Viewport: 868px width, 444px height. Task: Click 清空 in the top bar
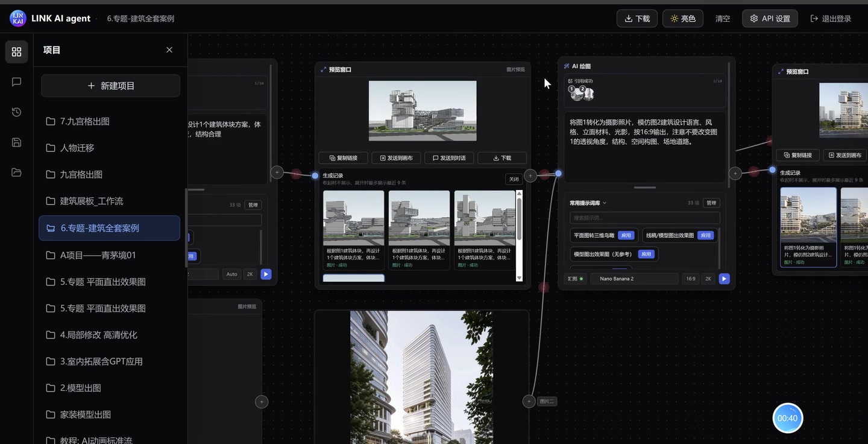click(x=723, y=19)
